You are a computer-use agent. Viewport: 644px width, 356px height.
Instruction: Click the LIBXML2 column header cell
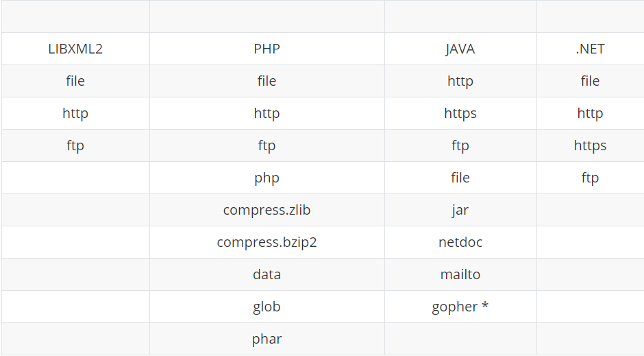75,49
